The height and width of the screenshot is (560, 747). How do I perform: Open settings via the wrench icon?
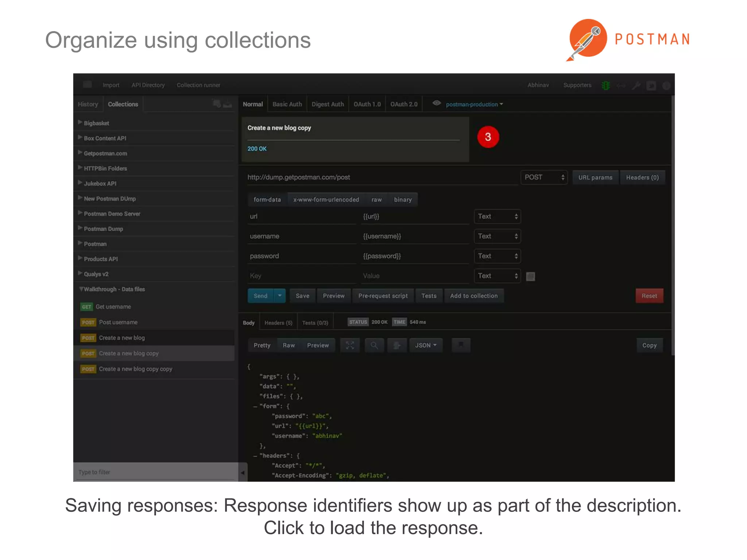(636, 85)
